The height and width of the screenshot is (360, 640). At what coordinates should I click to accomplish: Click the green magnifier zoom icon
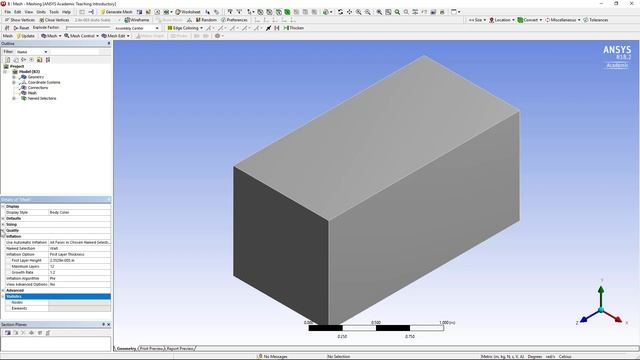[x=397, y=12]
